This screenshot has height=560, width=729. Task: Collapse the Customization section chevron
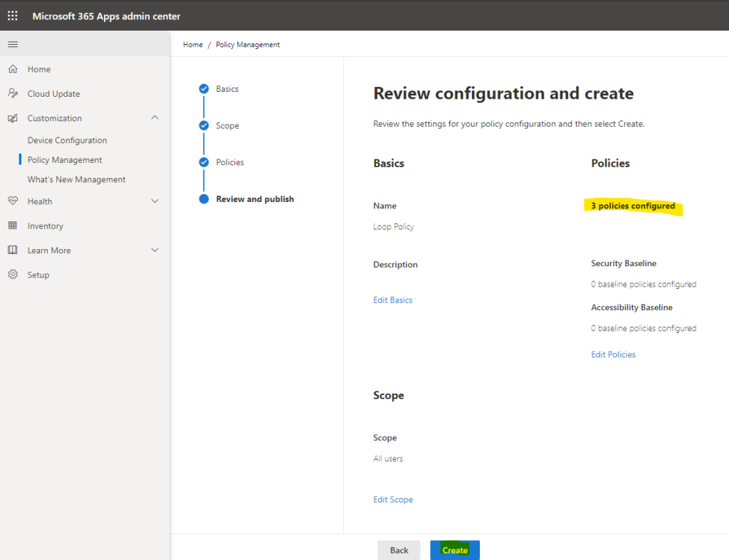[154, 118]
